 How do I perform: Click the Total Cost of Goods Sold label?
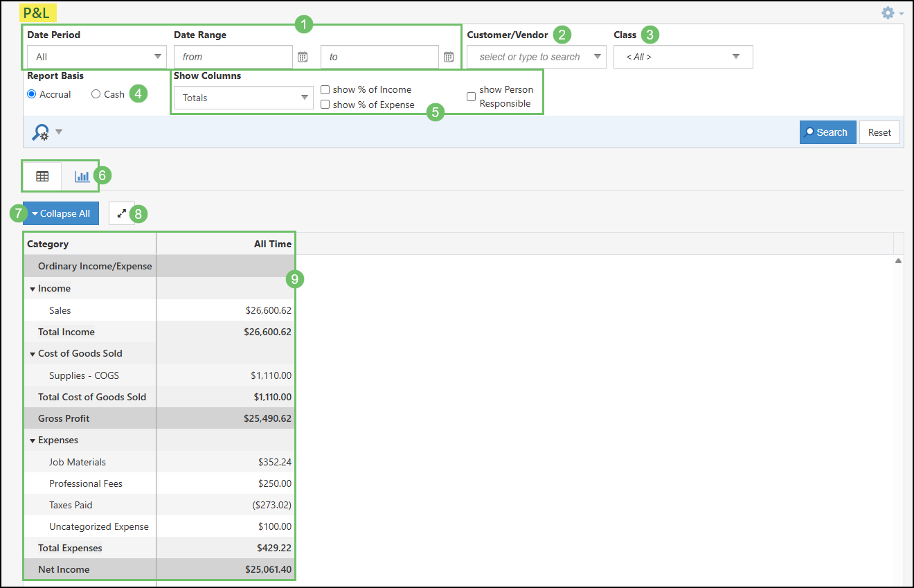coord(92,397)
